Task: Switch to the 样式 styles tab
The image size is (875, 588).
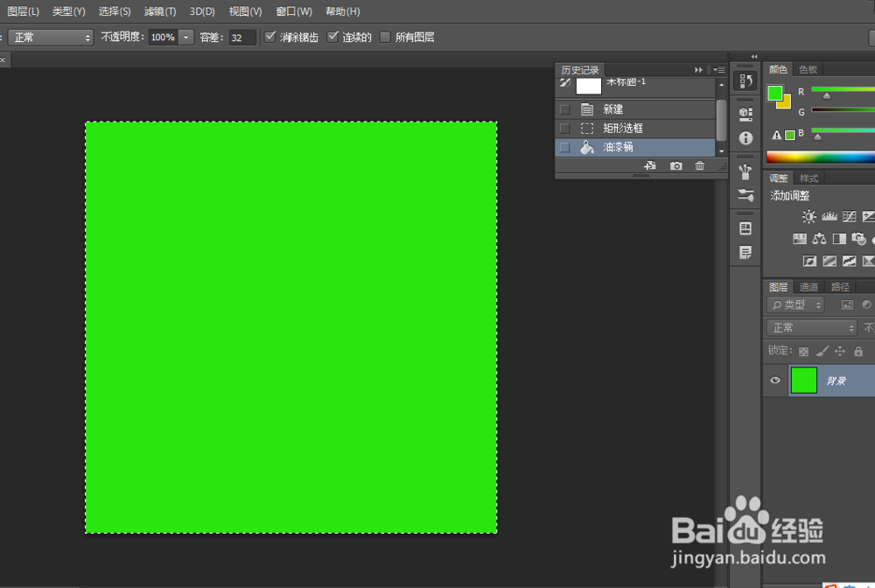Action: coord(808,178)
